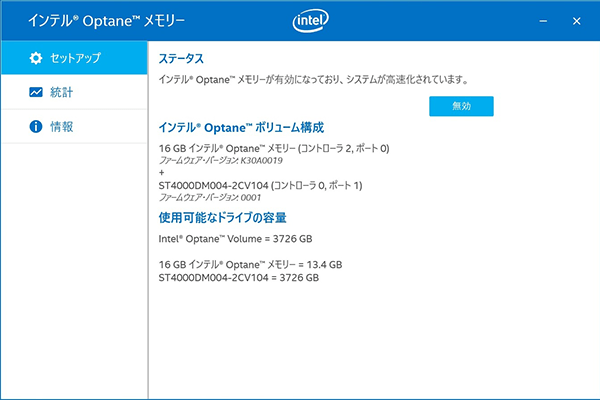Click the Optane memory 13.4 GB capacity line
The width and height of the screenshot is (600, 400).
tap(250, 265)
